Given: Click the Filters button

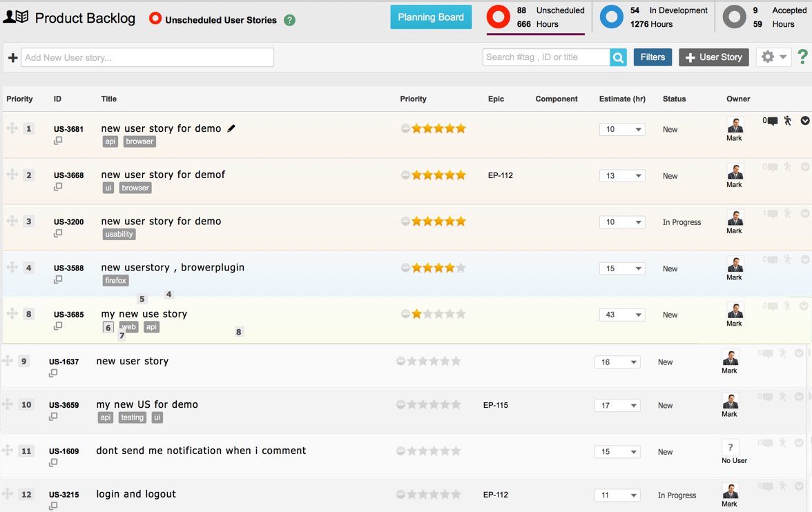Looking at the screenshot, I should [652, 57].
